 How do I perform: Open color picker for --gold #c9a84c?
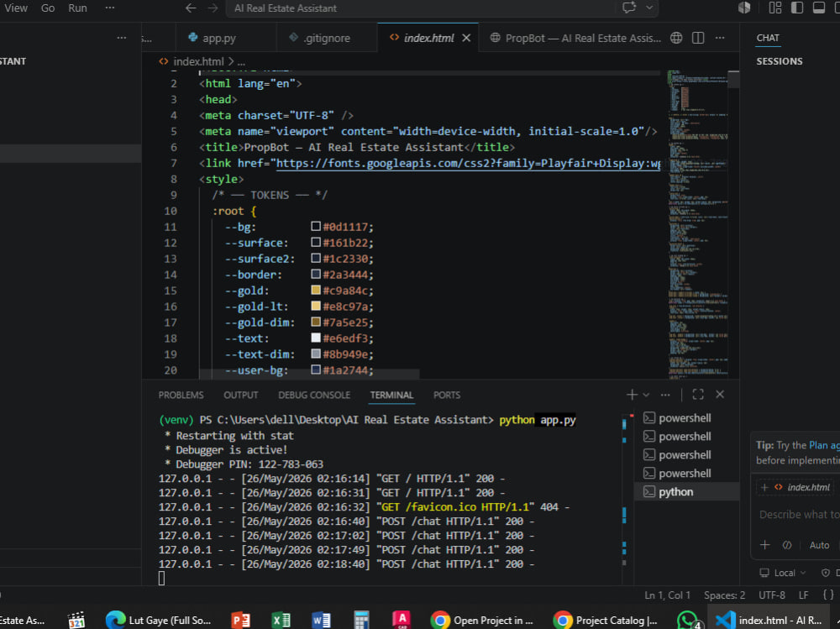point(316,291)
